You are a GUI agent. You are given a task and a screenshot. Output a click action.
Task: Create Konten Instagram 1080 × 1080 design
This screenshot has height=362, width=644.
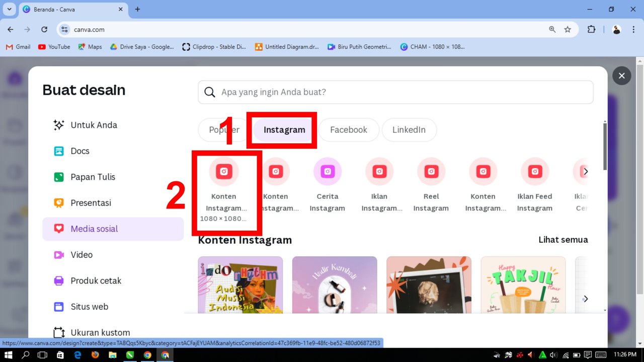(224, 190)
